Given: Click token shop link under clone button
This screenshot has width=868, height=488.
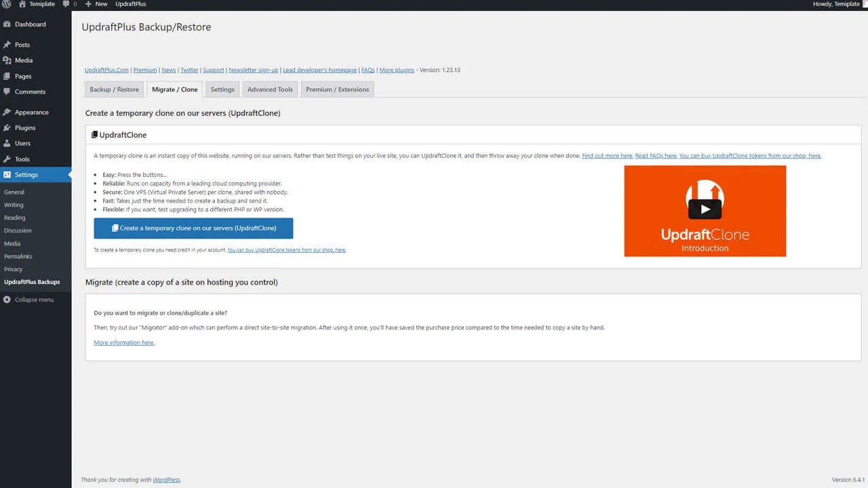Looking at the screenshot, I should coord(287,250).
